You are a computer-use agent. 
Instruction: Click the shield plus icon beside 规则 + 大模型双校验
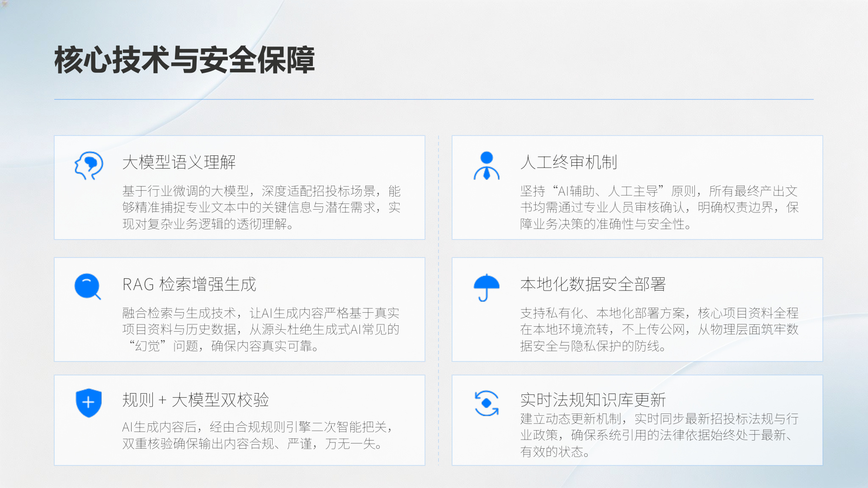click(x=89, y=403)
